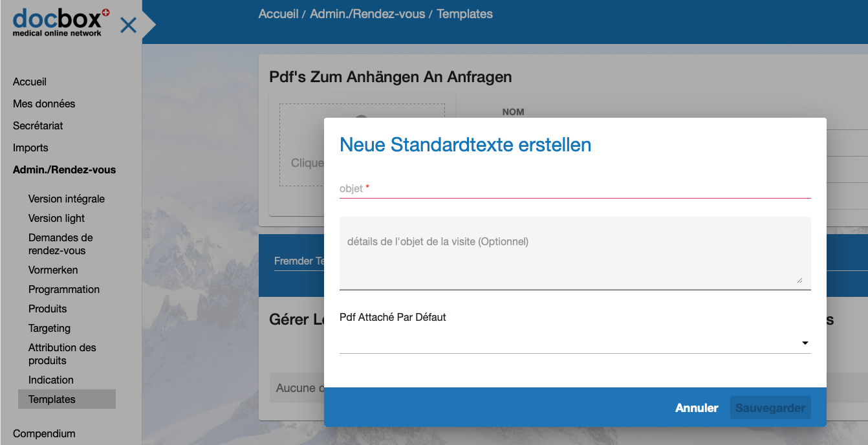This screenshot has height=445, width=868.
Task: Click Admin./Rendez-vous in the breadcrumb
Action: click(367, 14)
